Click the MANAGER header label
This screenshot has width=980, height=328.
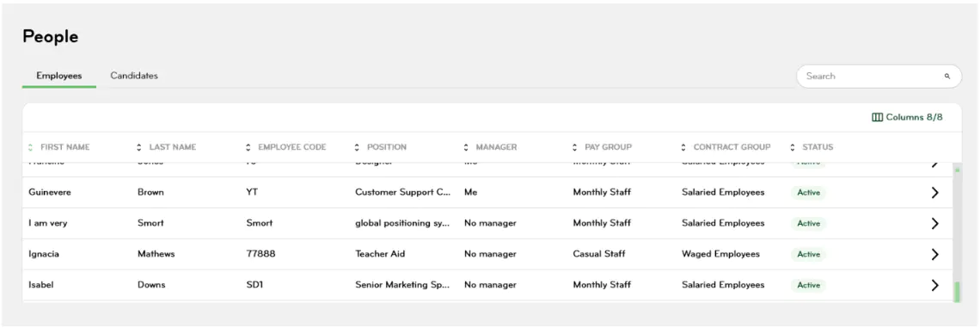pyautogui.click(x=496, y=147)
